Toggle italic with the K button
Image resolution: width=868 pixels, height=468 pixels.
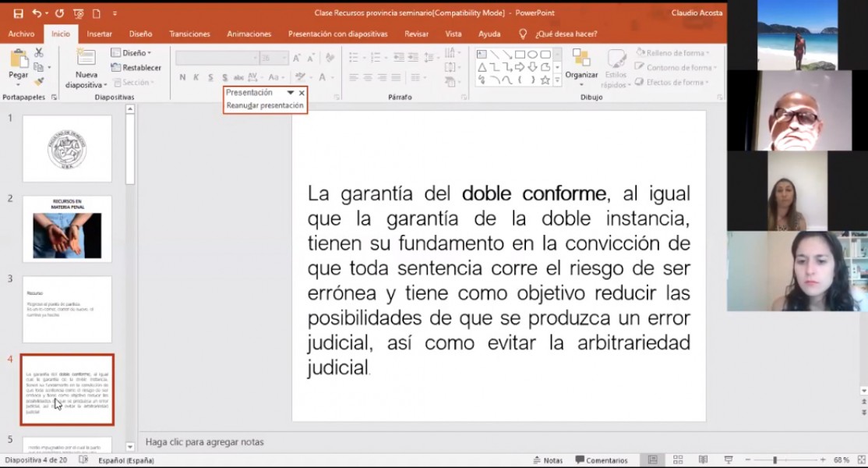click(x=196, y=77)
